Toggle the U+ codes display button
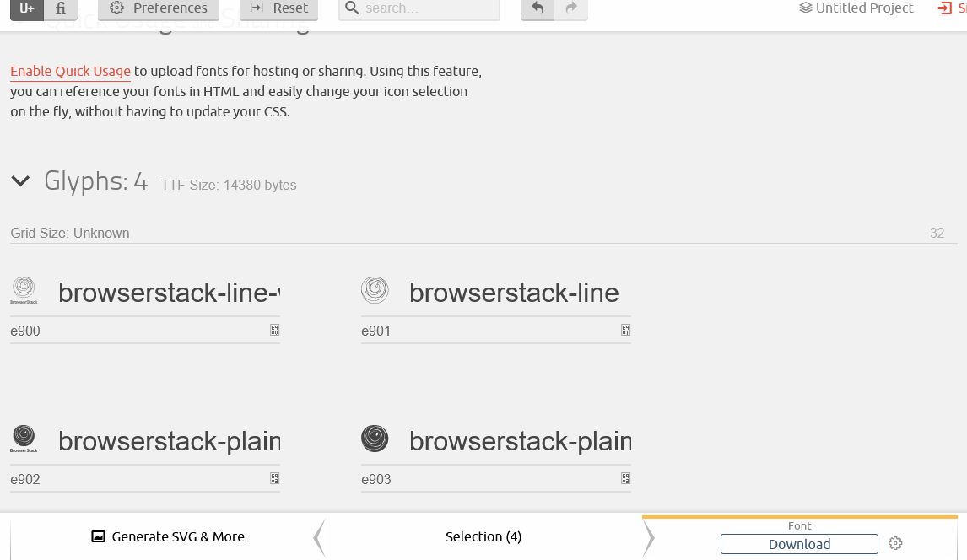Screen dimensions: 967x560 pos(26,9)
